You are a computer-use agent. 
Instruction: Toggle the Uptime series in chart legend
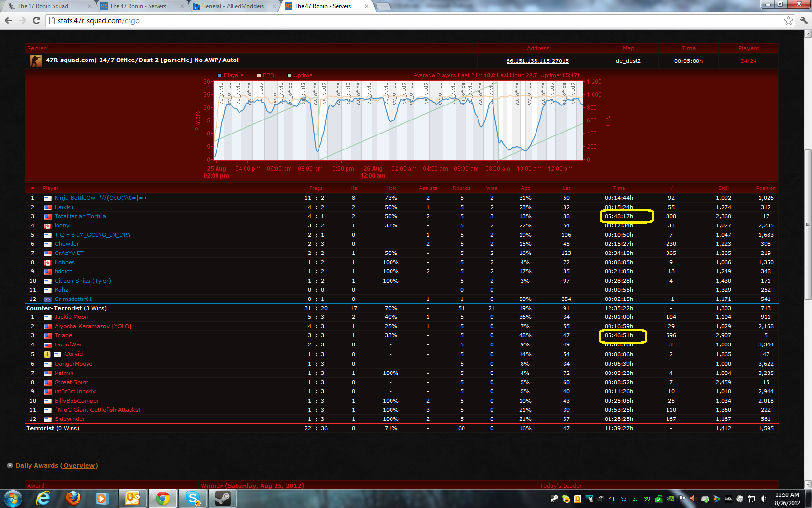click(300, 75)
